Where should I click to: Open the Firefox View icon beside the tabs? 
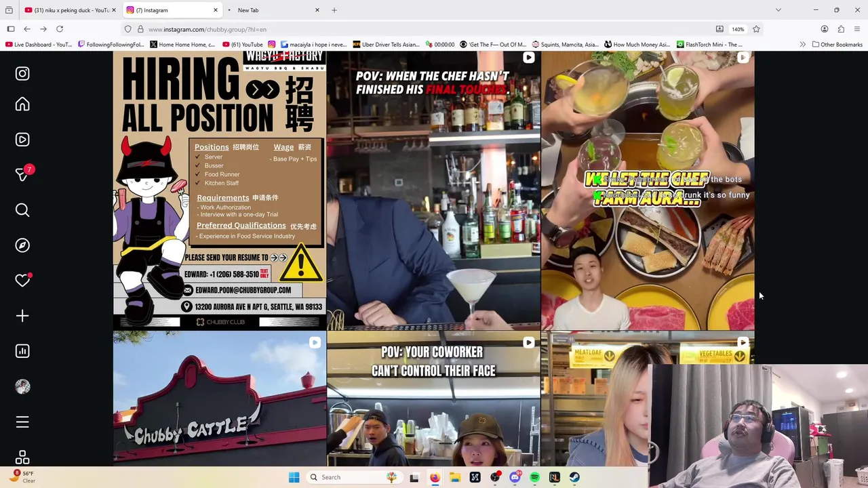point(9,10)
